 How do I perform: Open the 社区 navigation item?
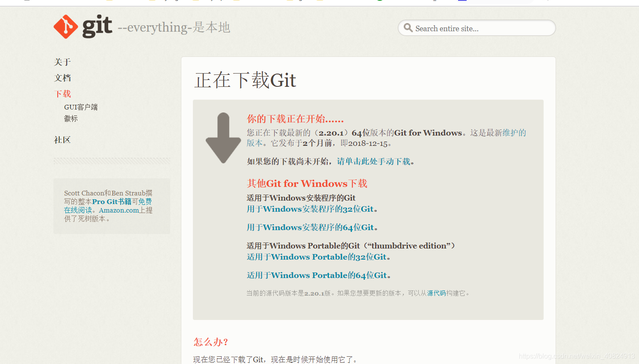[62, 140]
